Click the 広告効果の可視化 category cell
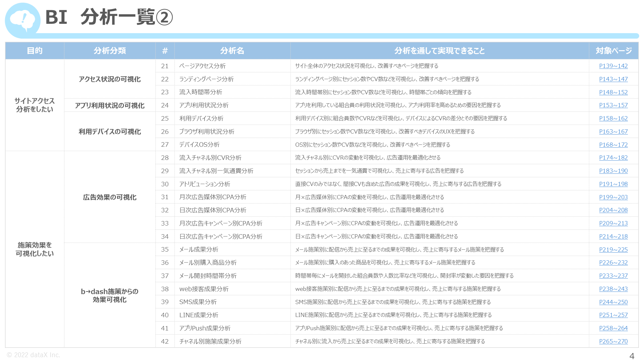 click(x=110, y=197)
